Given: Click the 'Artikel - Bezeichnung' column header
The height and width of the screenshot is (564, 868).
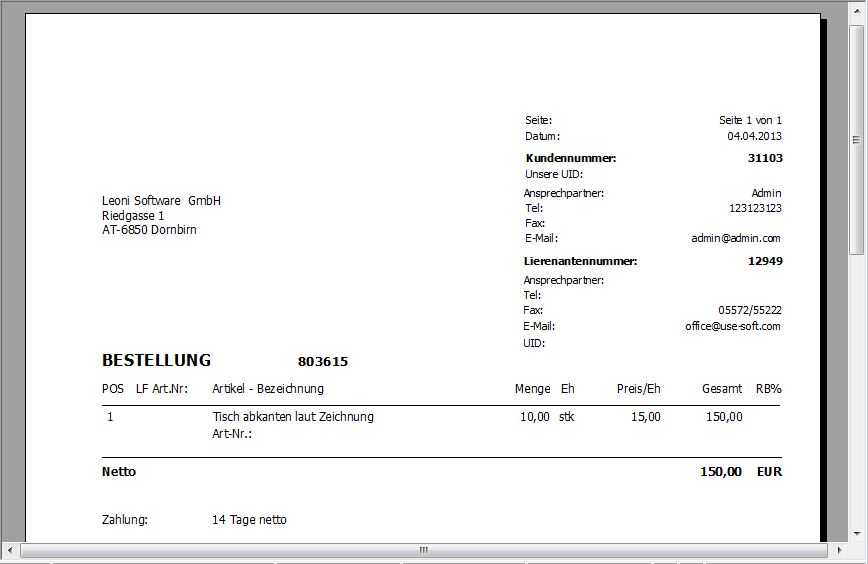Looking at the screenshot, I should 267,389.
